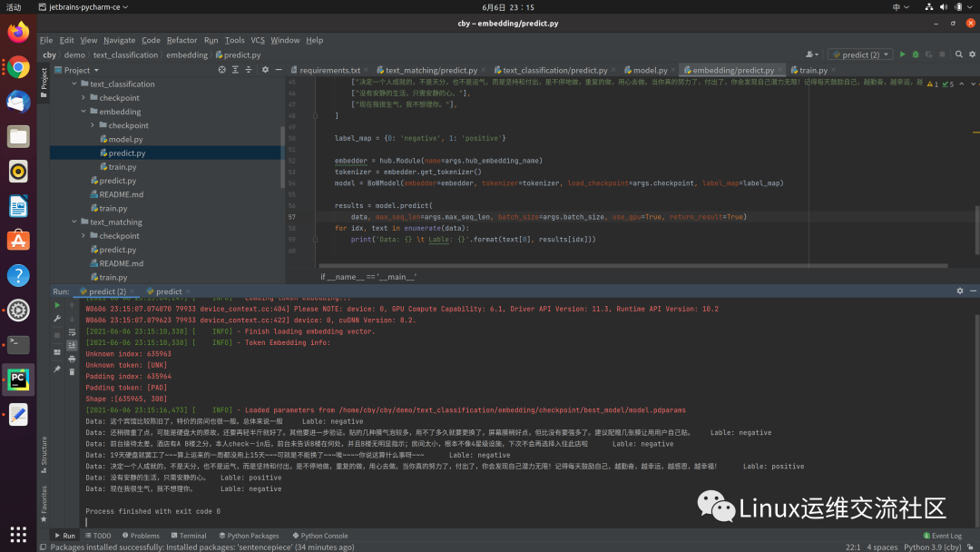Open the jetbrains-pycharm-ce app menu
The width and height of the screenshot is (980, 552).
[x=83, y=7]
